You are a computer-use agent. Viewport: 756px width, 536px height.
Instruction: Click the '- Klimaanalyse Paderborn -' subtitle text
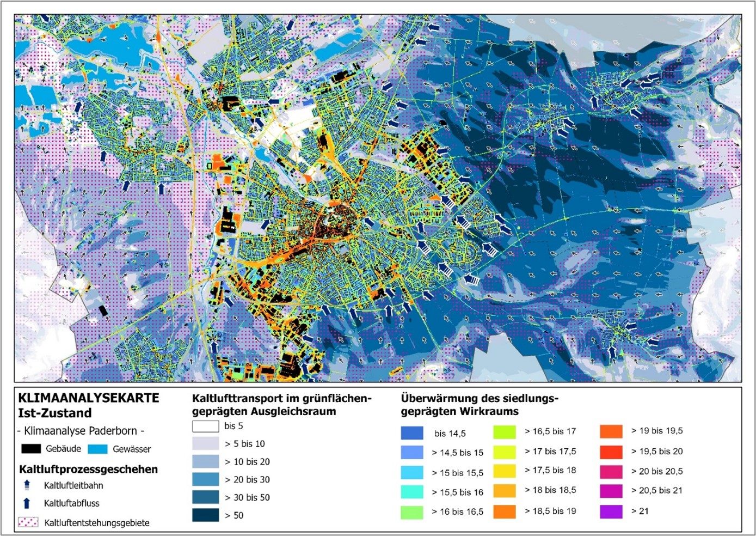click(x=81, y=431)
